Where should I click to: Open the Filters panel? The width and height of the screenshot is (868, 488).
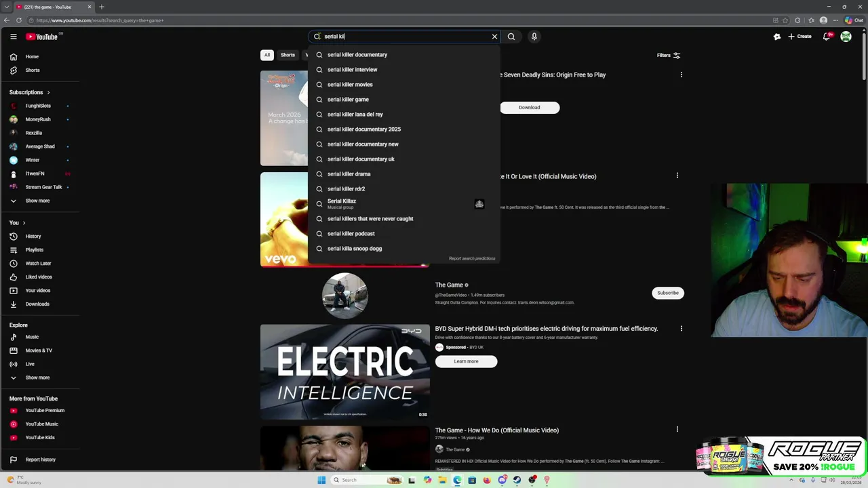(x=669, y=56)
